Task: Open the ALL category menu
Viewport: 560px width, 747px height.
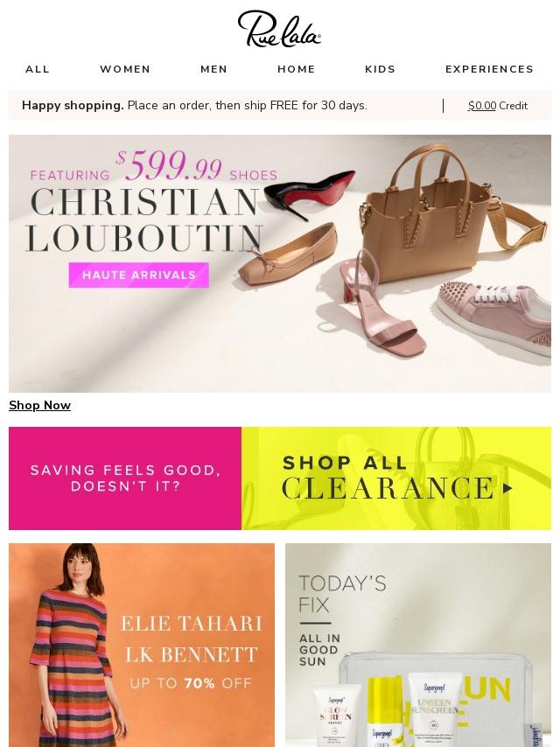Action: coord(37,69)
